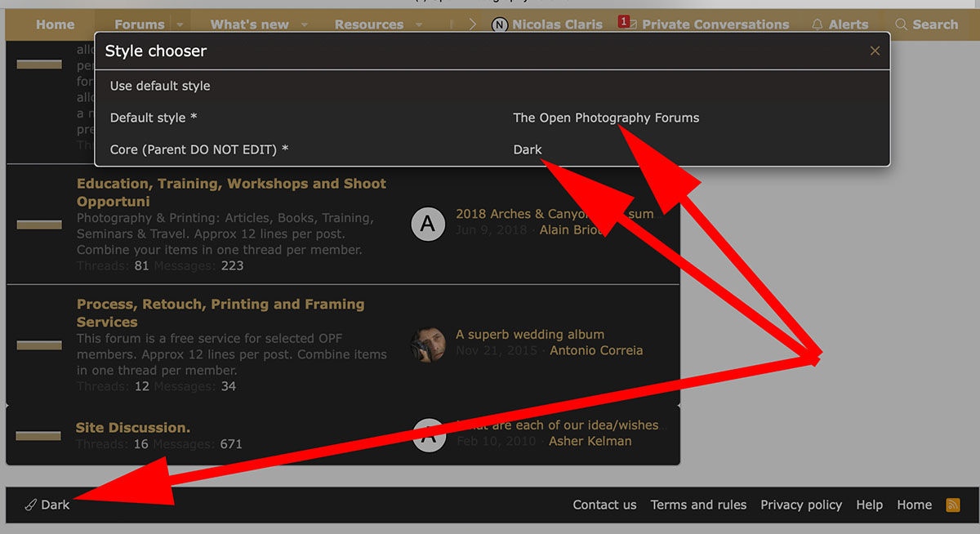The height and width of the screenshot is (534, 980).
Task: Choose the Dark style in chooser
Action: [x=528, y=149]
